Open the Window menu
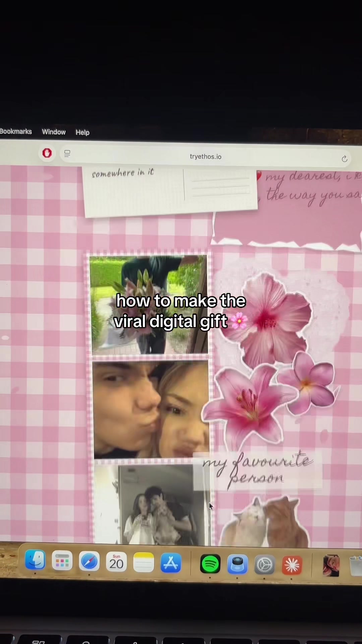362x644 pixels. (x=54, y=132)
